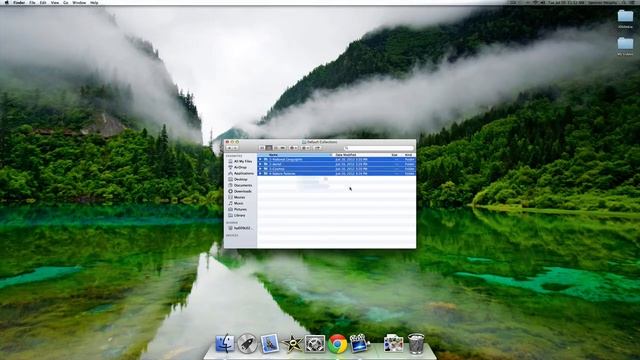Expand the 2-Aerial folder disclosure triangle
Image resolution: width=640 pixels, height=360 pixels.
[x=260, y=164]
